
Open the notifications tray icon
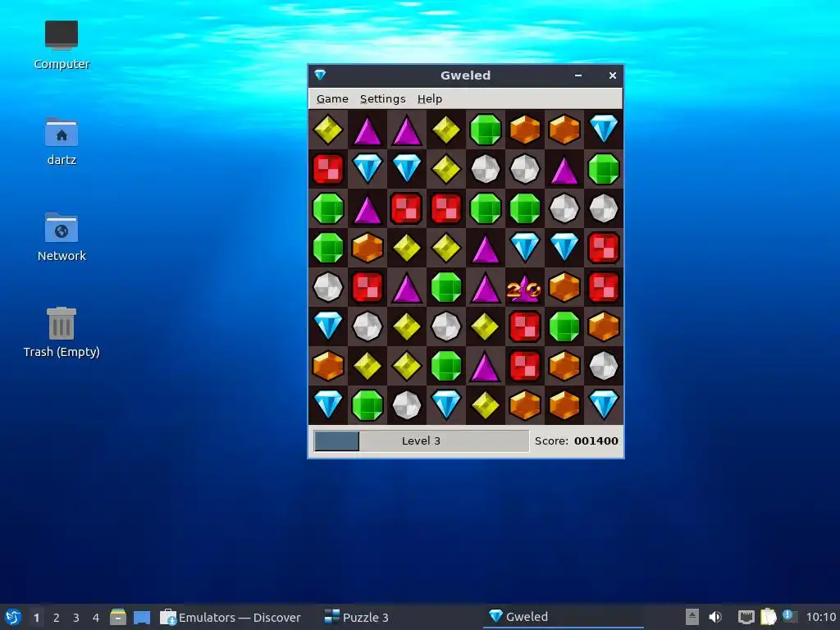coord(788,616)
